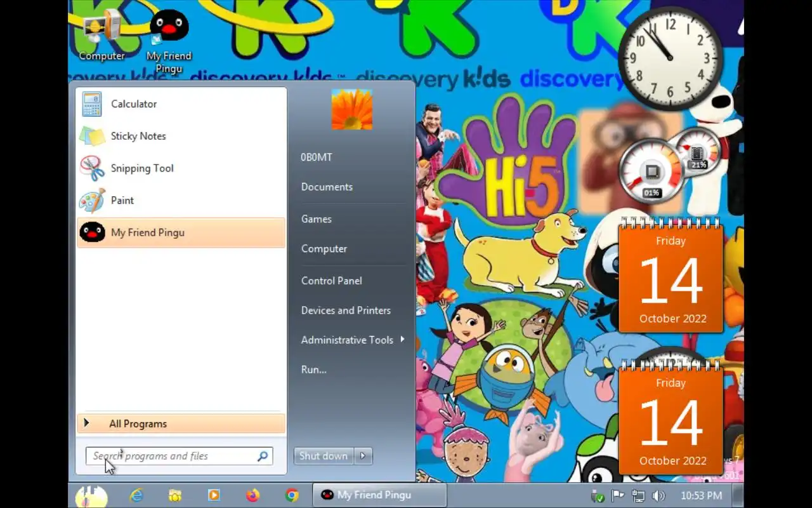This screenshot has height=508, width=812.
Task: Click the lower calendar gadget near the taskbar
Action: point(671,418)
